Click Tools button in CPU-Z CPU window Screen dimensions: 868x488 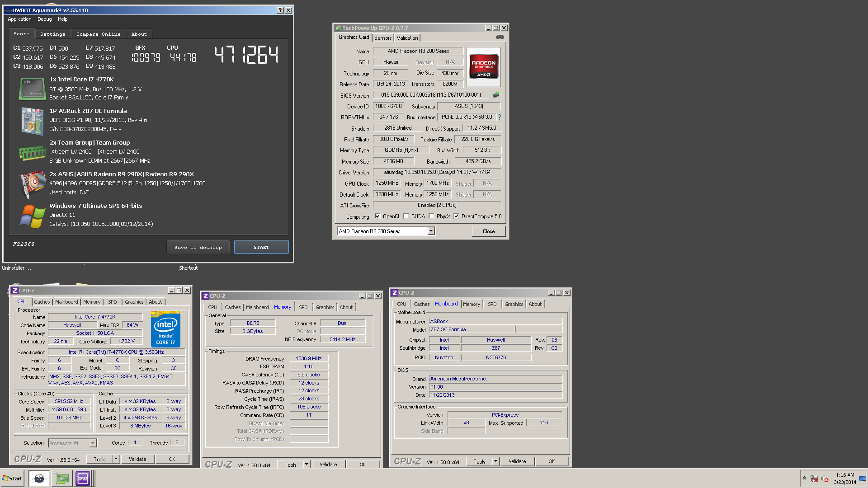(x=99, y=459)
